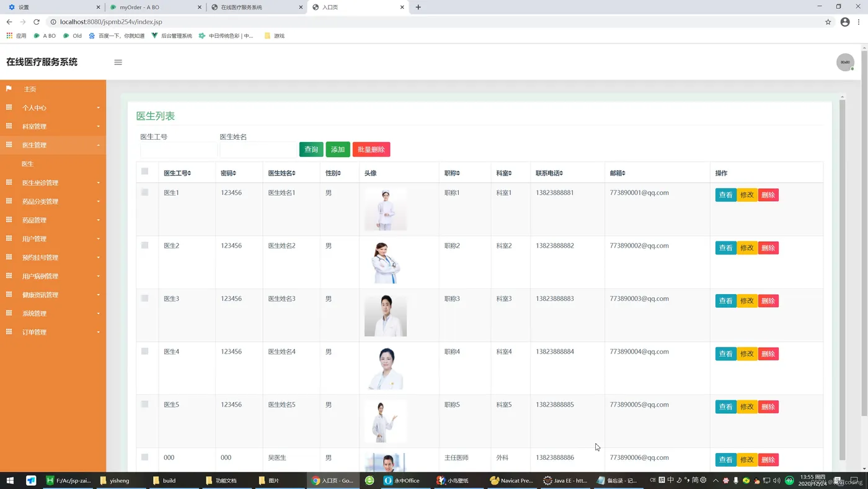
Task: Open the 中日传统色彩 bookmark
Action: pyautogui.click(x=226, y=36)
